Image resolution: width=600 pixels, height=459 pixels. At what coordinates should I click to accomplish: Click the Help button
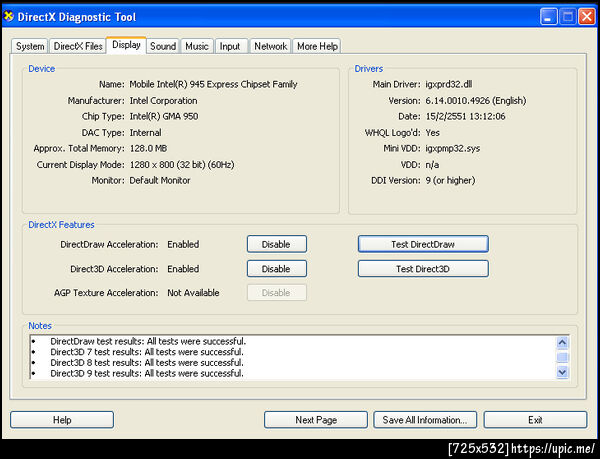coord(62,420)
